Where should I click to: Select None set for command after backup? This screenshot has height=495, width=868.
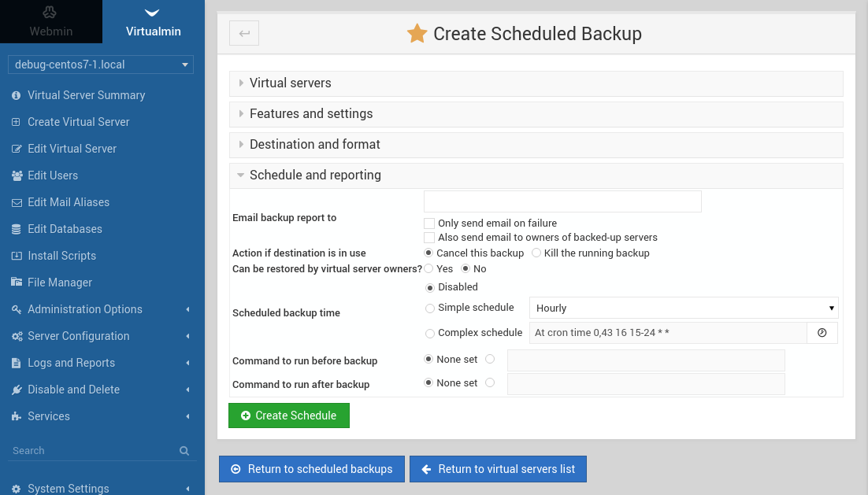pyautogui.click(x=428, y=382)
